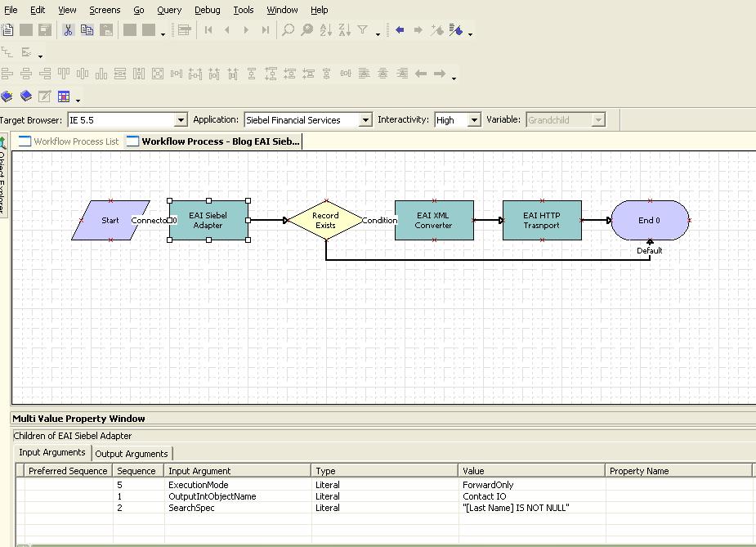
Task: Click the Filter toolbar icon
Action: 362,29
